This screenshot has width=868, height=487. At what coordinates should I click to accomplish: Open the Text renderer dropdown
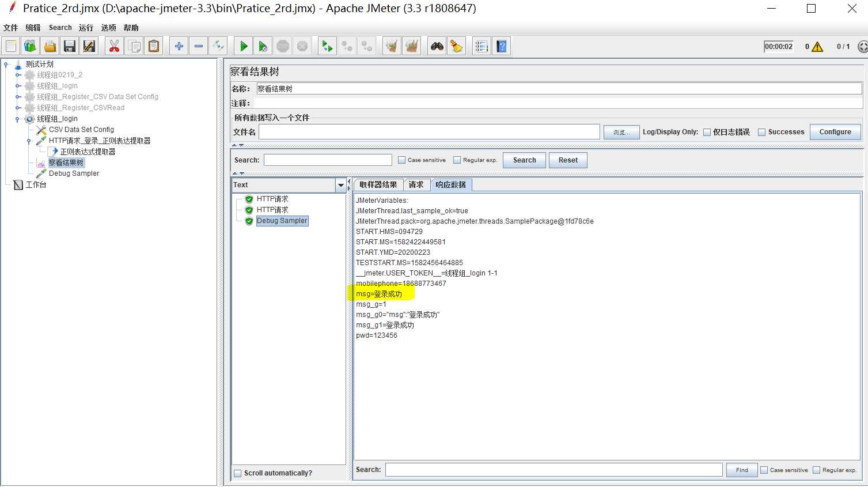pyautogui.click(x=340, y=185)
